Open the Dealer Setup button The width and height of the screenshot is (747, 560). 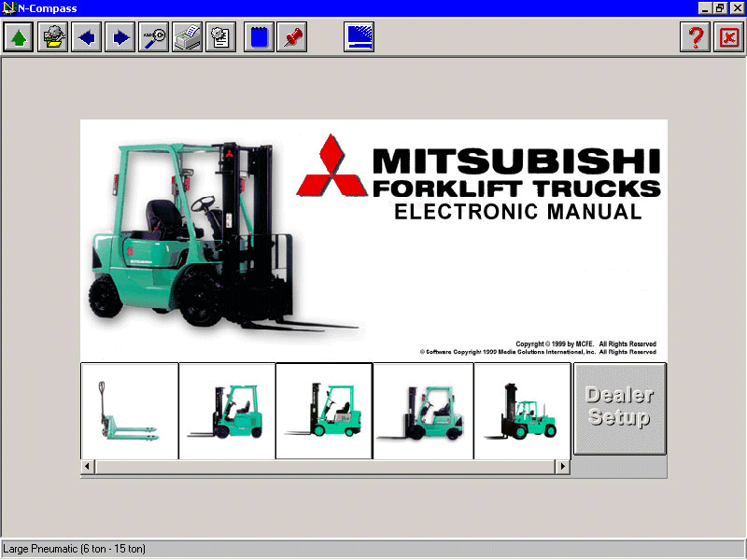[620, 409]
